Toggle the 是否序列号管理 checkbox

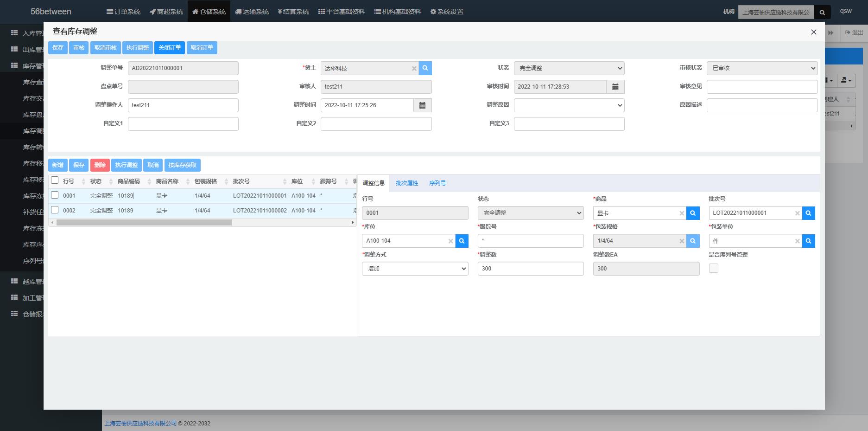[x=714, y=268]
